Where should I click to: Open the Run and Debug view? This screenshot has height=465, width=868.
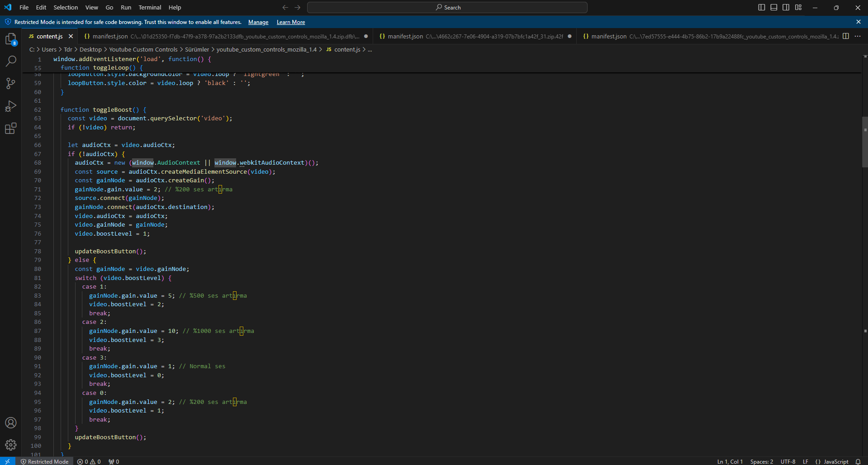(11, 106)
